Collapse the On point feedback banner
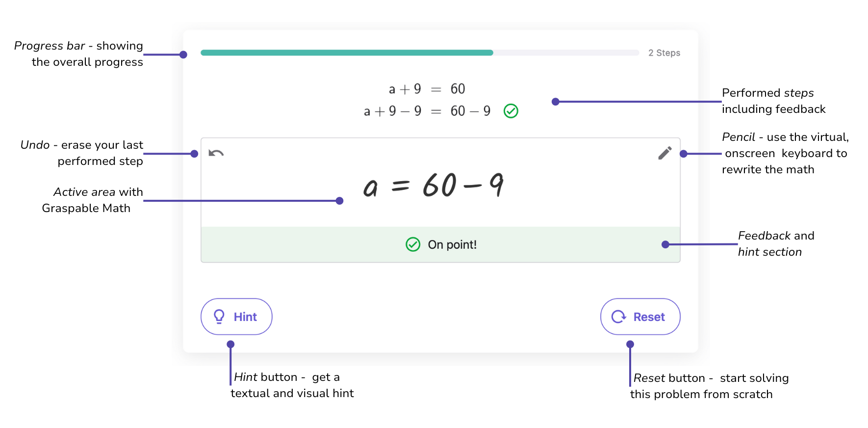Screen dimensions: 868x428 tap(440, 244)
